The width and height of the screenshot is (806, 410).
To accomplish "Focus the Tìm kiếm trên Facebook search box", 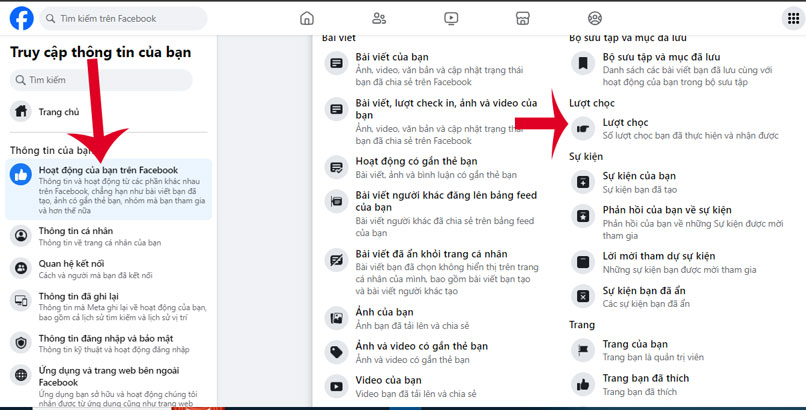I will click(x=123, y=18).
